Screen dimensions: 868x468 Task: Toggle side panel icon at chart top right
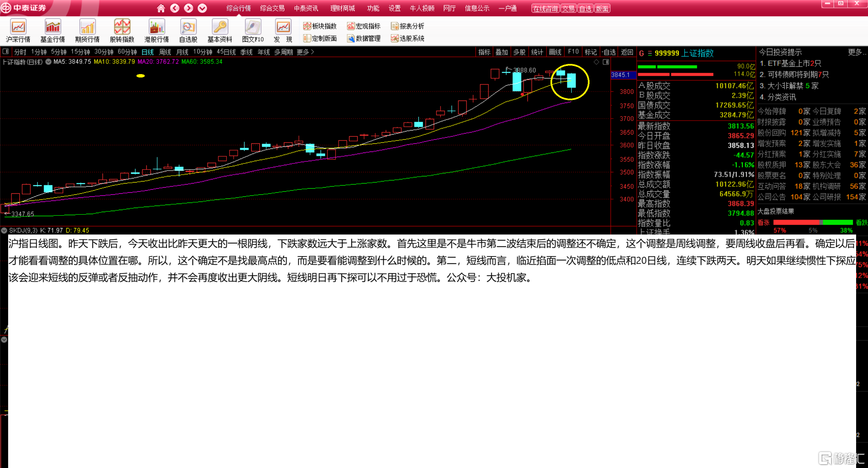pyautogui.click(x=606, y=62)
